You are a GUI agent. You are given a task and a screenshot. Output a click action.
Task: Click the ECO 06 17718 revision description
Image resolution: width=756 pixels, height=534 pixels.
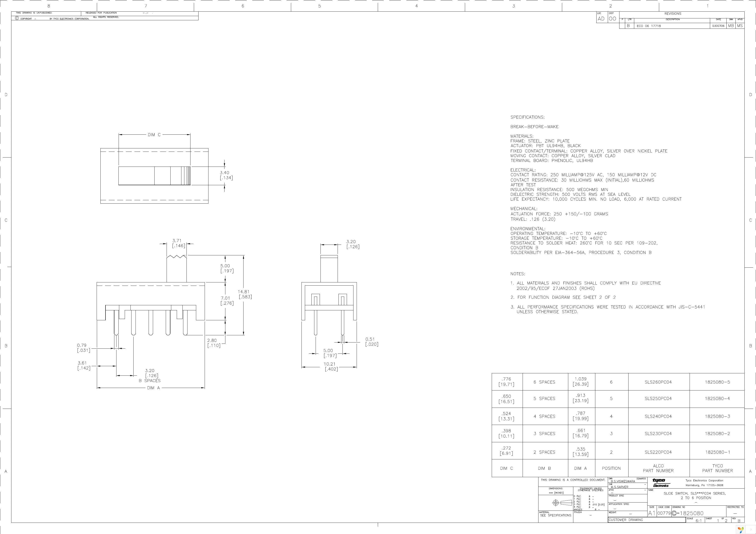(649, 26)
